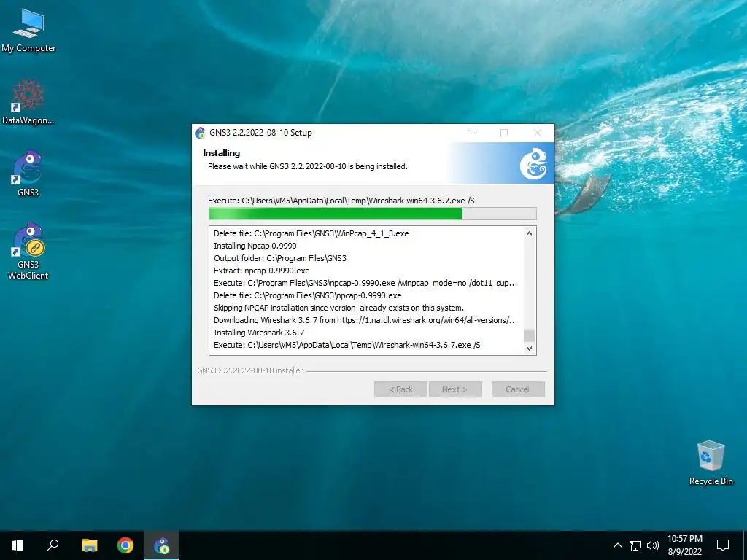Click the 'Installing' header title
The width and height of the screenshot is (747, 560).
(222, 153)
